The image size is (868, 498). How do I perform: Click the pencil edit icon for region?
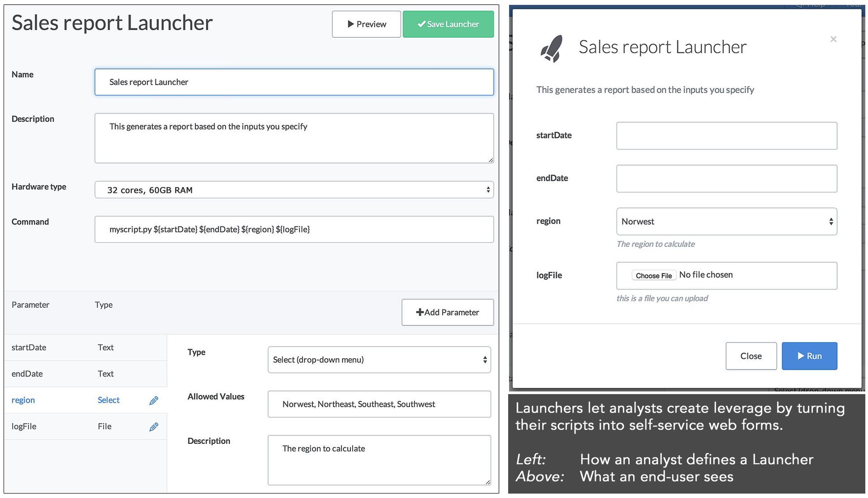click(x=154, y=400)
